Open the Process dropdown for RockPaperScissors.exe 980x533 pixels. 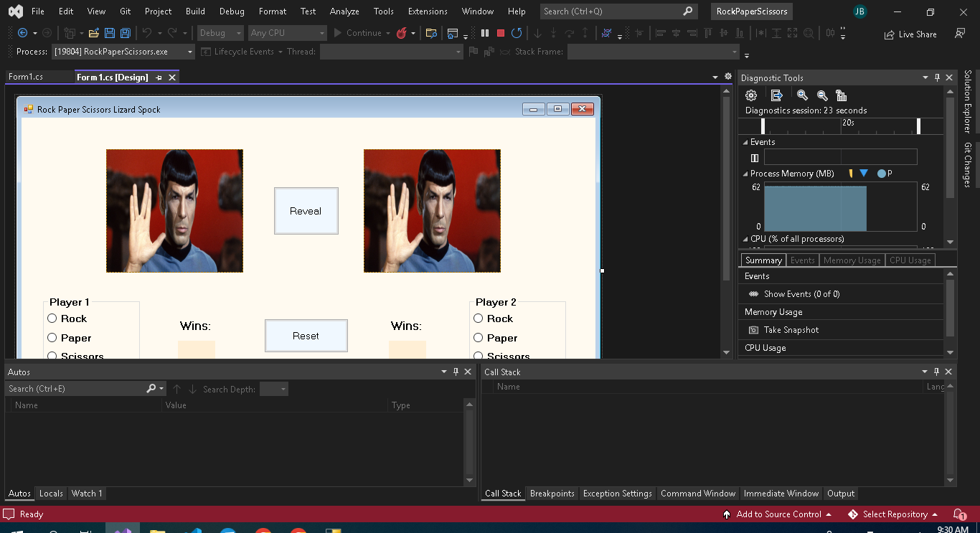click(190, 52)
